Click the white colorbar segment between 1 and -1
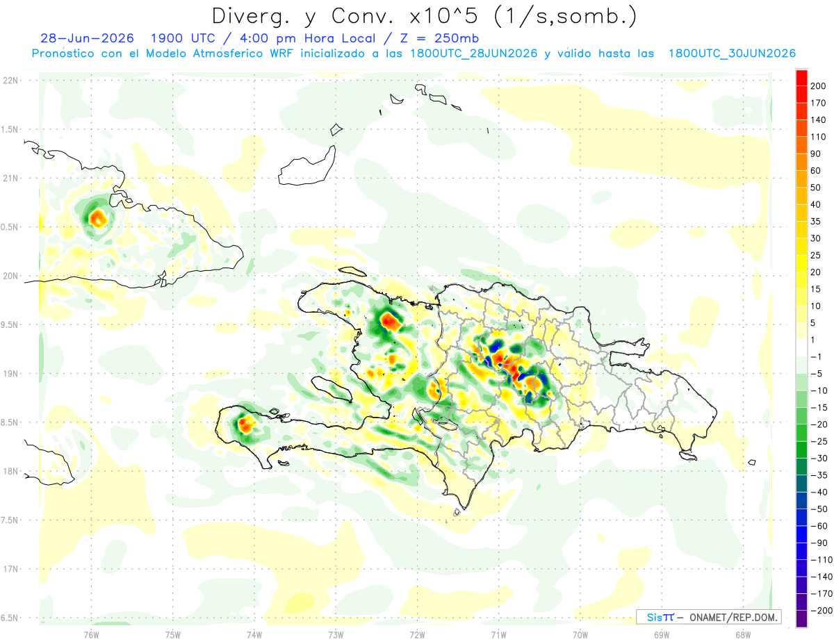Image resolution: width=834 pixels, height=644 pixels. click(801, 347)
